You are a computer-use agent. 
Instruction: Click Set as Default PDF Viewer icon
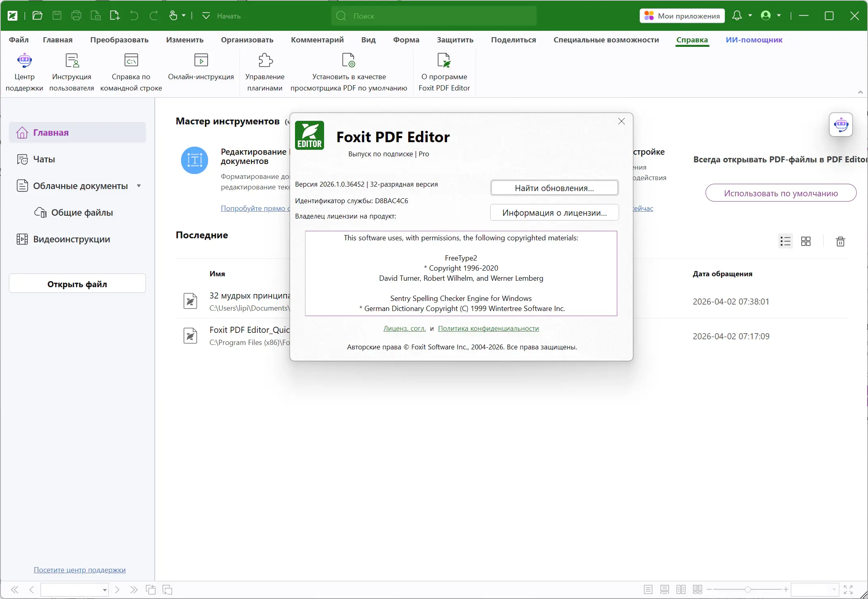(x=348, y=61)
